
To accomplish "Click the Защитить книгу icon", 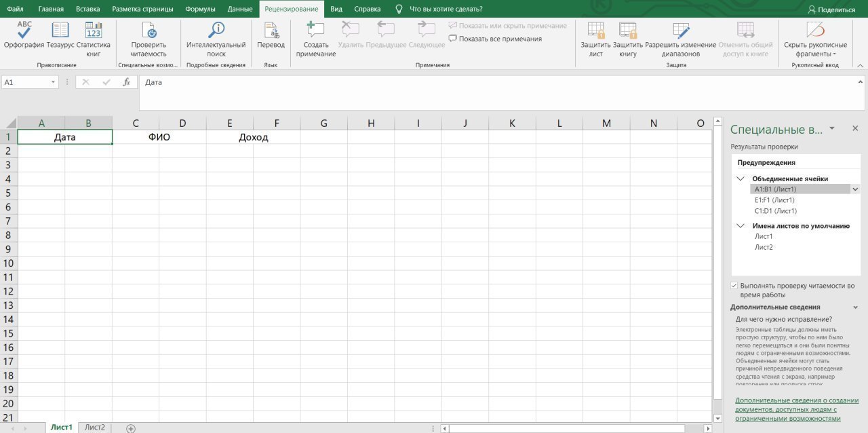I will (627, 31).
